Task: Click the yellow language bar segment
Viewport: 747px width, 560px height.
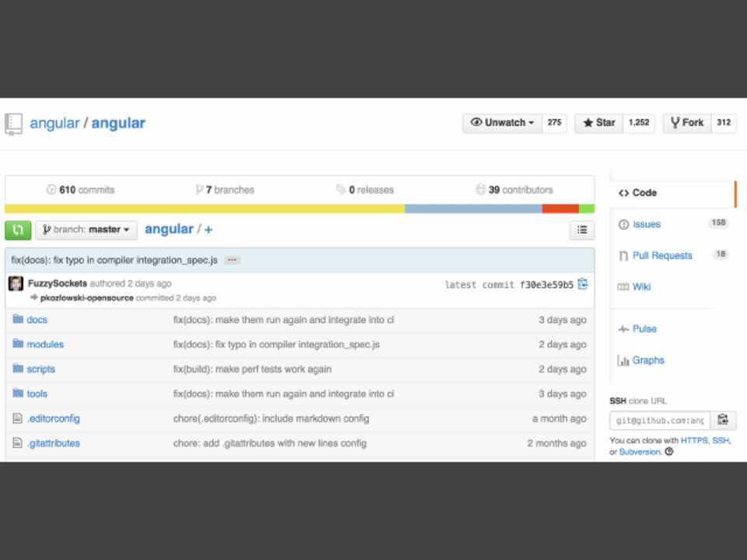Action: tap(205, 208)
